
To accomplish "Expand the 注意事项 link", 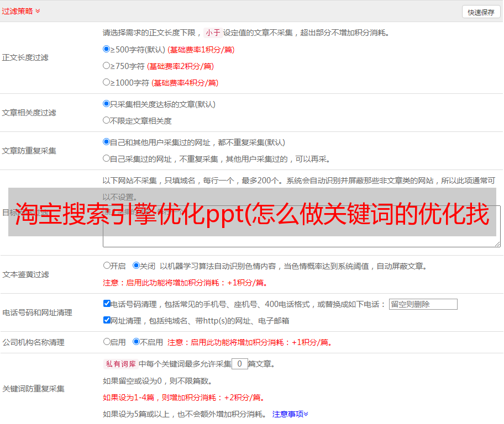I will (x=290, y=414).
